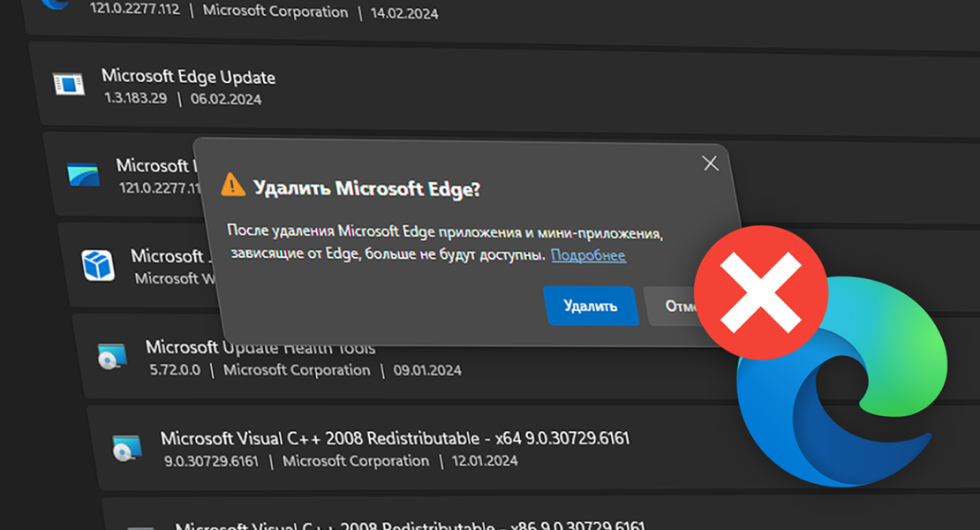Select the Visual C++ 2008 x64 installer icon

(x=127, y=448)
